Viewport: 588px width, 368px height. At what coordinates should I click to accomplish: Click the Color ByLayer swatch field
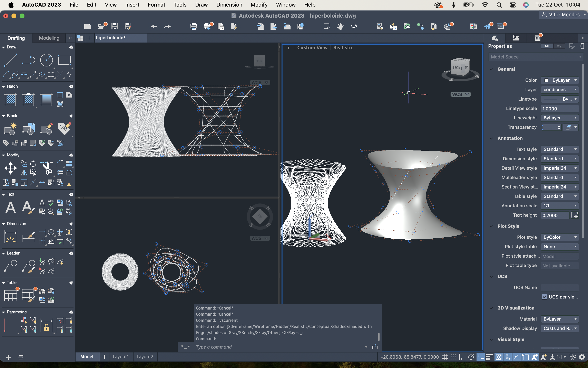(x=560, y=80)
